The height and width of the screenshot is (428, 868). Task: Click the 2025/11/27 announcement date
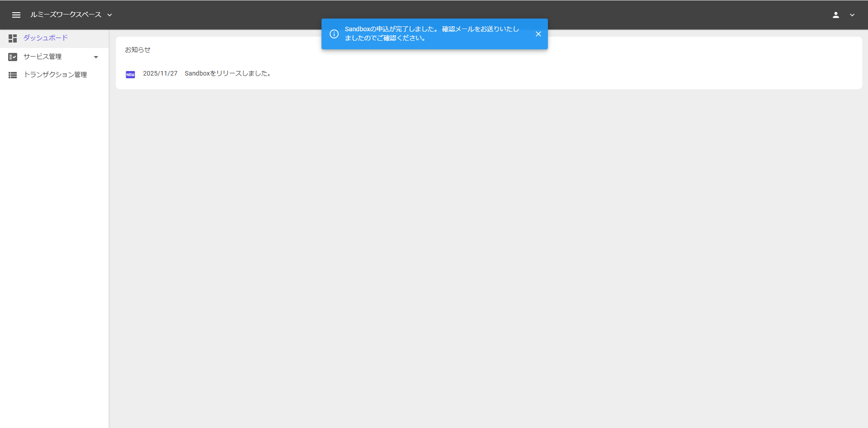coord(160,73)
